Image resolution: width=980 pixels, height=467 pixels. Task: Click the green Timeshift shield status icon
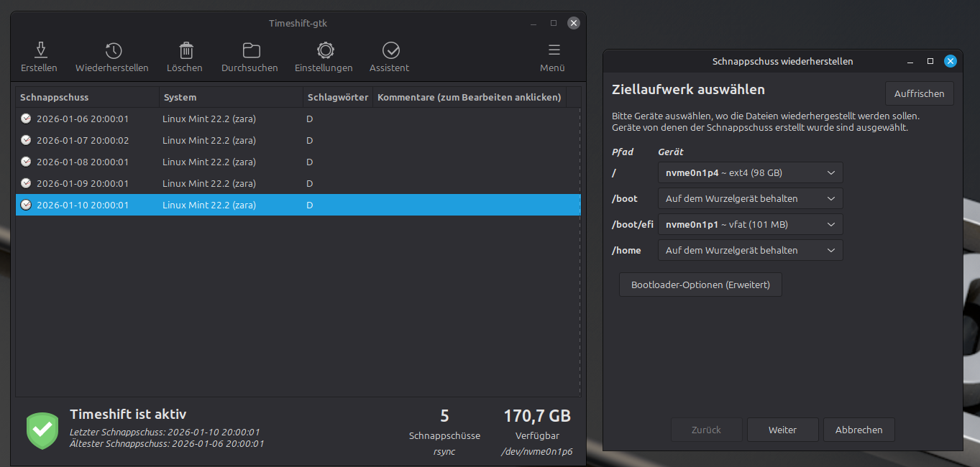click(x=42, y=430)
